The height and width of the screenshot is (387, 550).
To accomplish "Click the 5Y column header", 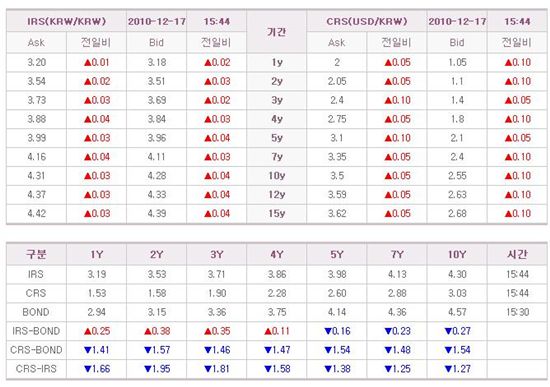I will tap(337, 254).
